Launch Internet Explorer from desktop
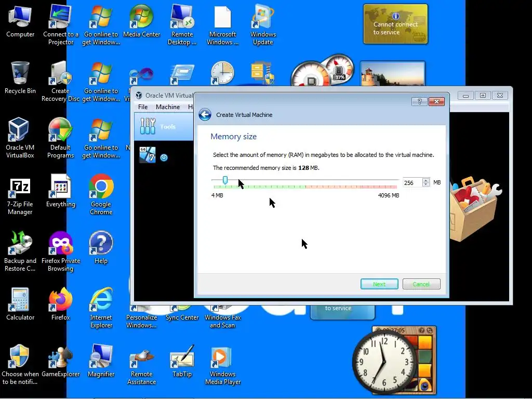Viewport: 532px width, 399px height. coord(101,308)
